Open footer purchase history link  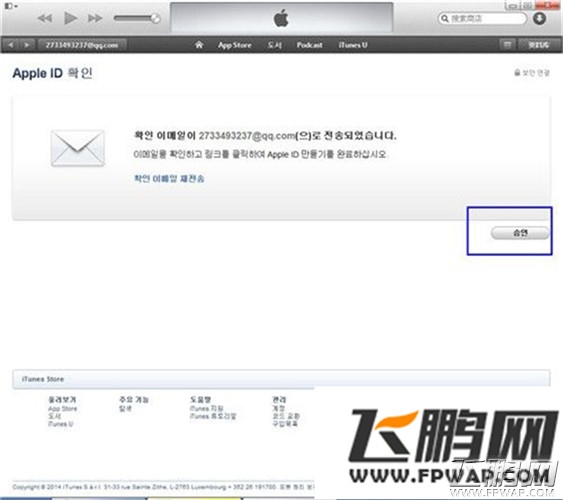pyautogui.click(x=285, y=424)
